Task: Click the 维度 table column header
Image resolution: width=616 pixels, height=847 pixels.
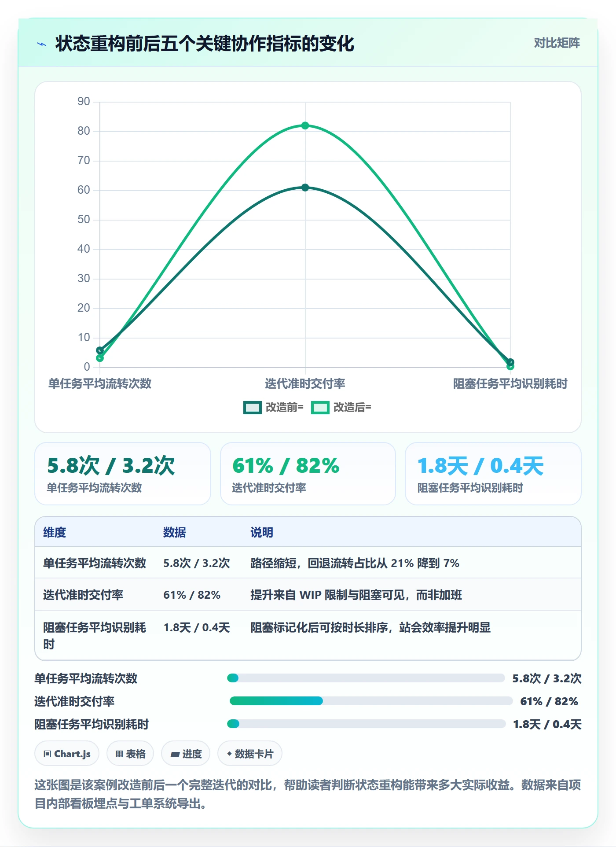Action: (55, 532)
